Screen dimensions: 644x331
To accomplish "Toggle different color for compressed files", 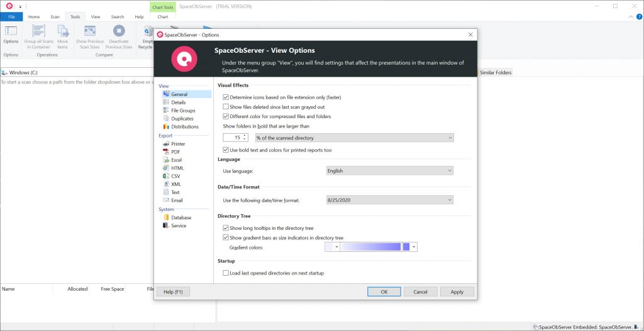I will pos(226,116).
